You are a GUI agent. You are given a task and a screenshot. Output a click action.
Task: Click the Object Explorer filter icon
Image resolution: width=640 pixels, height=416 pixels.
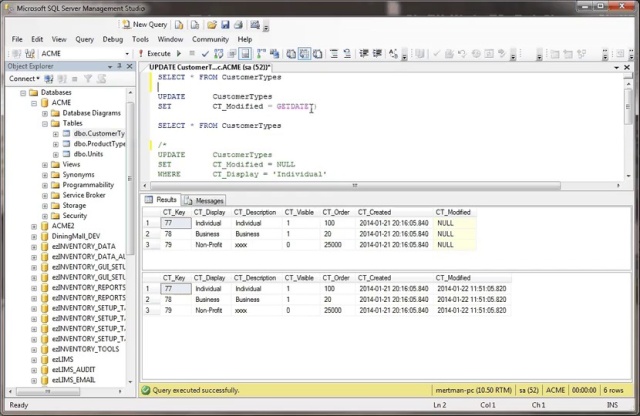(x=86, y=78)
